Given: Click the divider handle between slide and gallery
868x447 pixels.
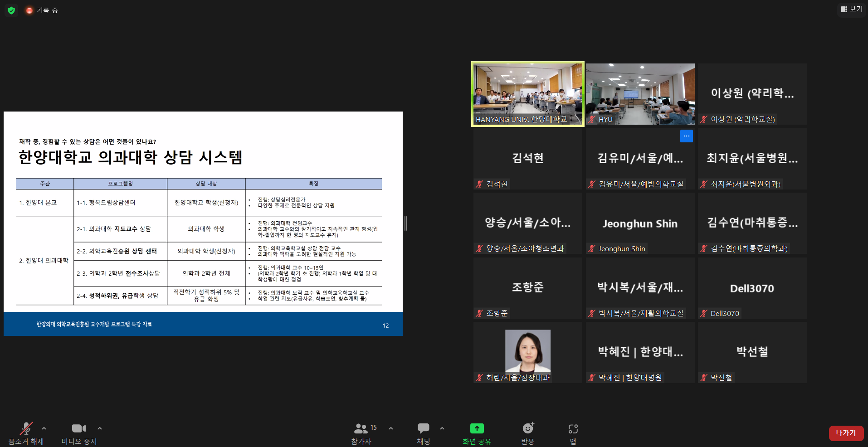Looking at the screenshot, I should tap(406, 223).
